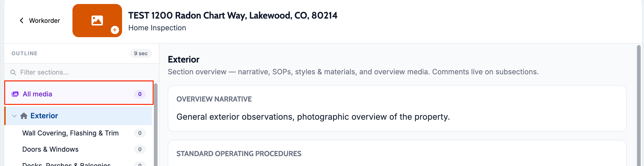Open the All media item
The width and height of the screenshot is (644, 166).
(x=79, y=94)
